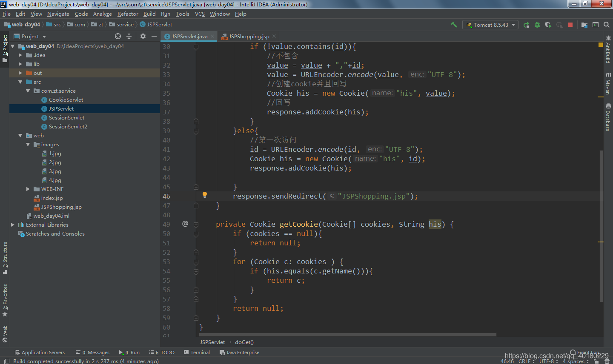Hide the Project panel with the minus icon
The height and width of the screenshot is (364, 613).
(x=154, y=36)
